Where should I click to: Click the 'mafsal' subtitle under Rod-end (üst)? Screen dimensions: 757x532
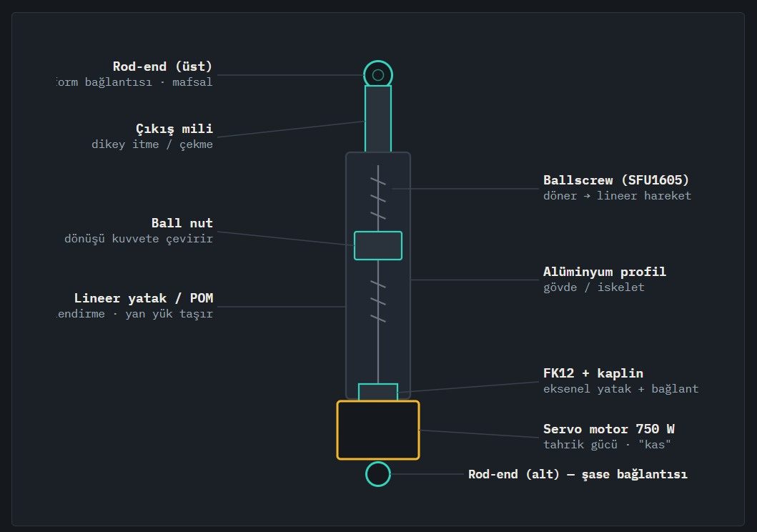[192, 82]
